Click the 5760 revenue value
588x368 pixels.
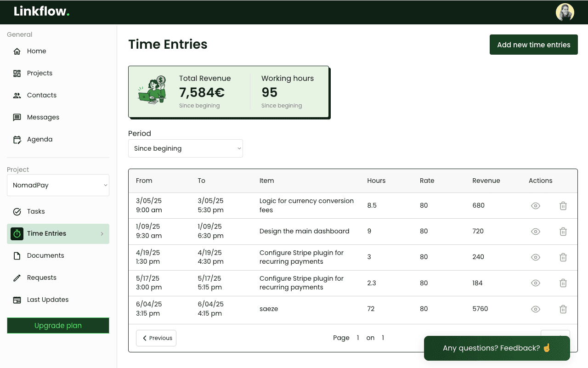coord(480,309)
